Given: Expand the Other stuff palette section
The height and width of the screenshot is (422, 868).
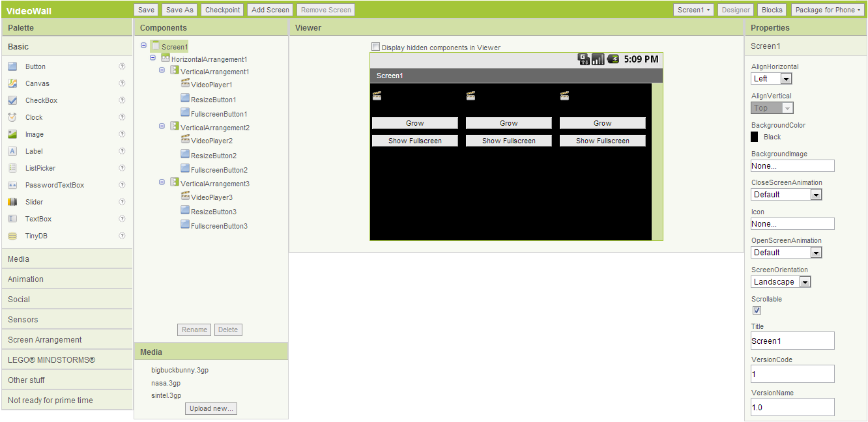Looking at the screenshot, I should click(67, 380).
